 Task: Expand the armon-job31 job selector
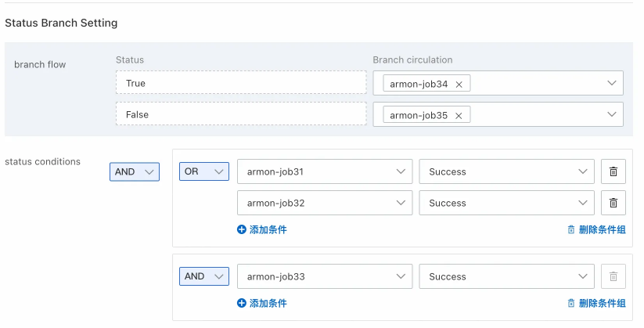tap(325, 171)
